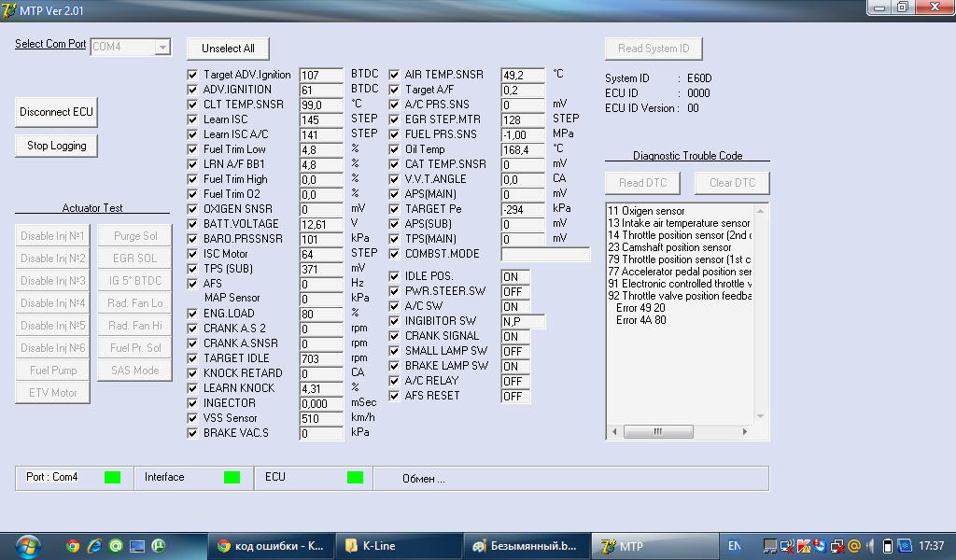The width and height of the screenshot is (956, 560).
Task: Toggle CLT TEMP.SNSR checkbox
Action: point(192,105)
